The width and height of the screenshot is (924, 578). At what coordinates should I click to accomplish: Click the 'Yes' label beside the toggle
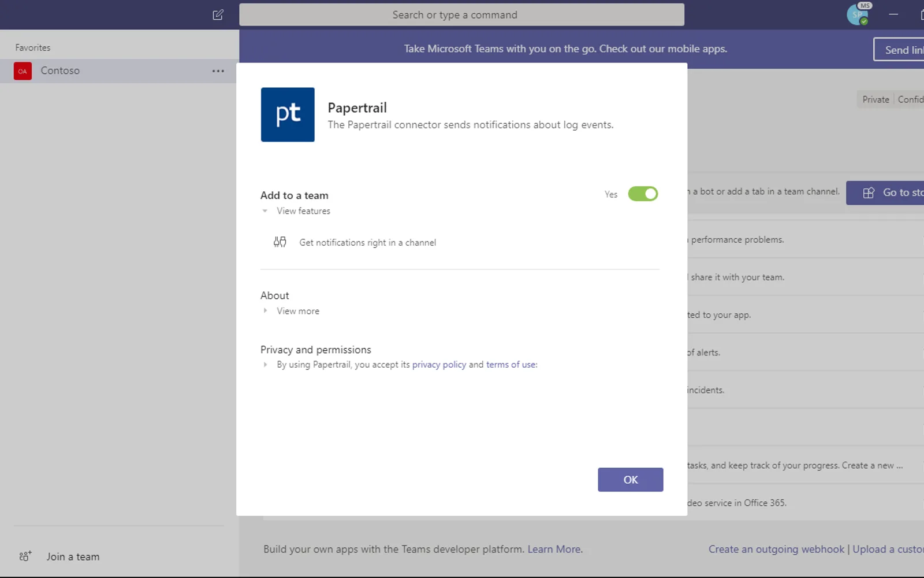(611, 194)
